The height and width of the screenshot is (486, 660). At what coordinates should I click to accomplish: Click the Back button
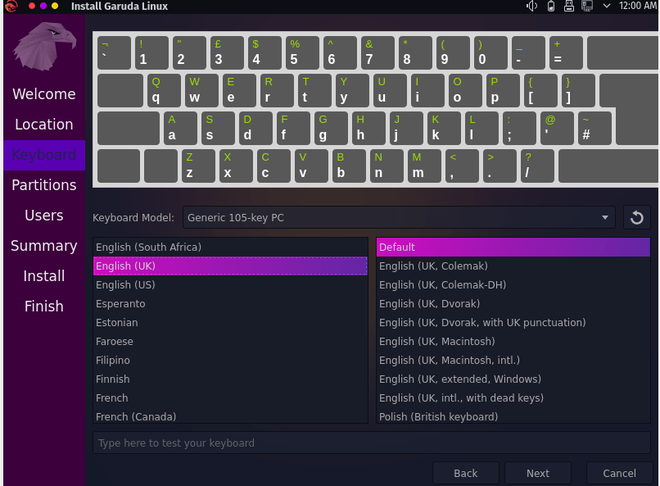pyautogui.click(x=465, y=473)
